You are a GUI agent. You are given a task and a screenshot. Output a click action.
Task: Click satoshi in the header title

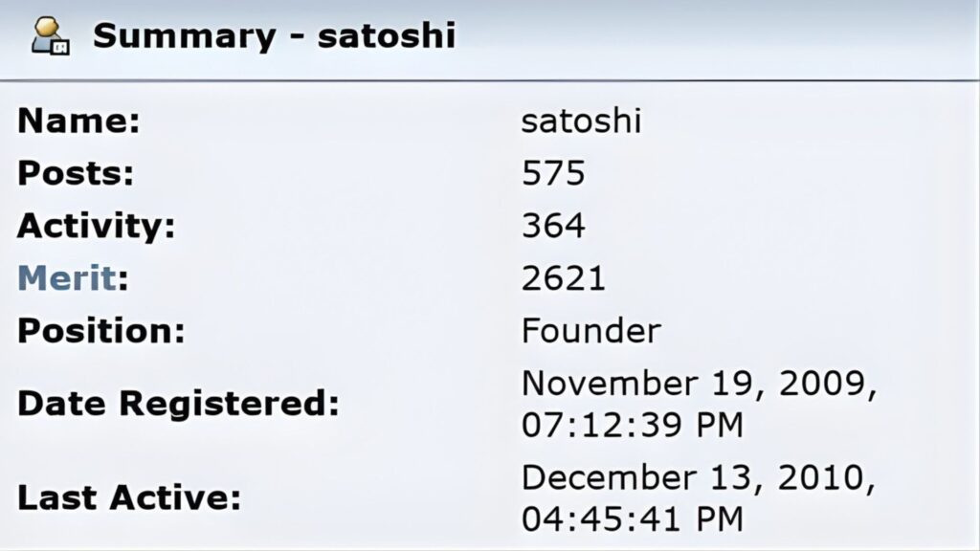click(387, 36)
